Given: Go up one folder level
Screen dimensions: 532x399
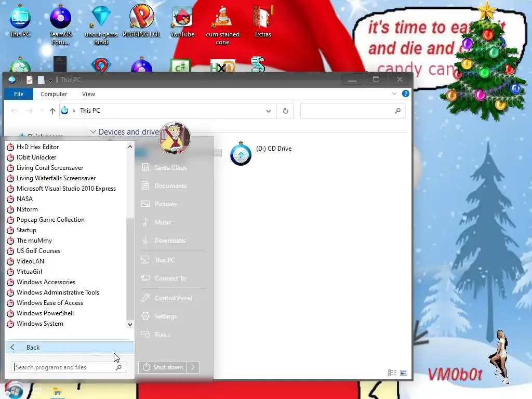Looking at the screenshot, I should coord(52,111).
